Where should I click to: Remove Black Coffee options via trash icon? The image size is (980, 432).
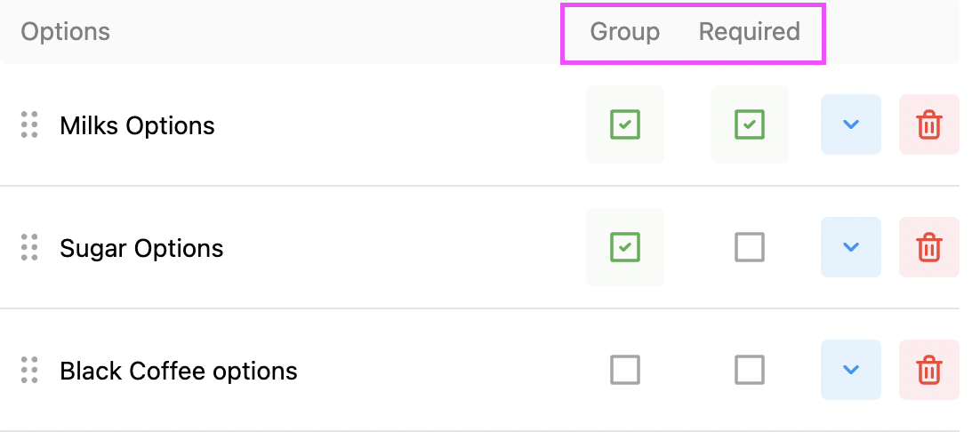[928, 370]
